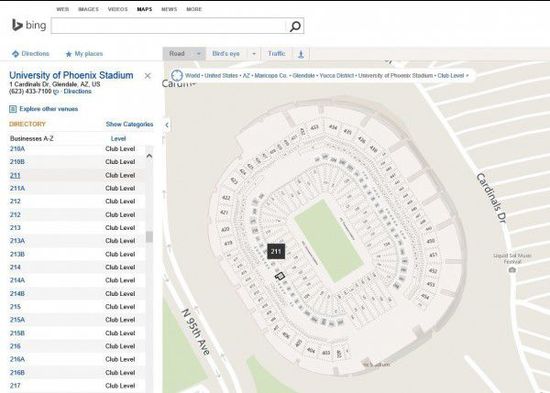Select 216B in the directory

pyautogui.click(x=17, y=373)
